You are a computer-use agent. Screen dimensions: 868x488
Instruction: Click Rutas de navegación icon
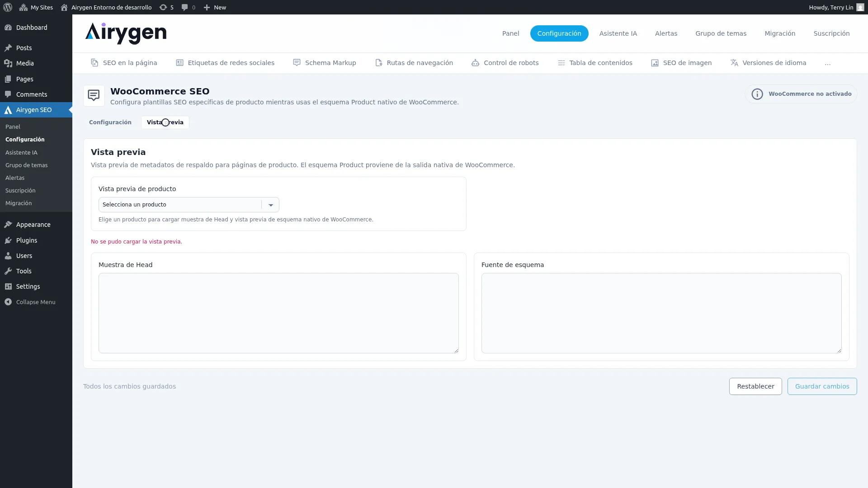[x=378, y=63]
